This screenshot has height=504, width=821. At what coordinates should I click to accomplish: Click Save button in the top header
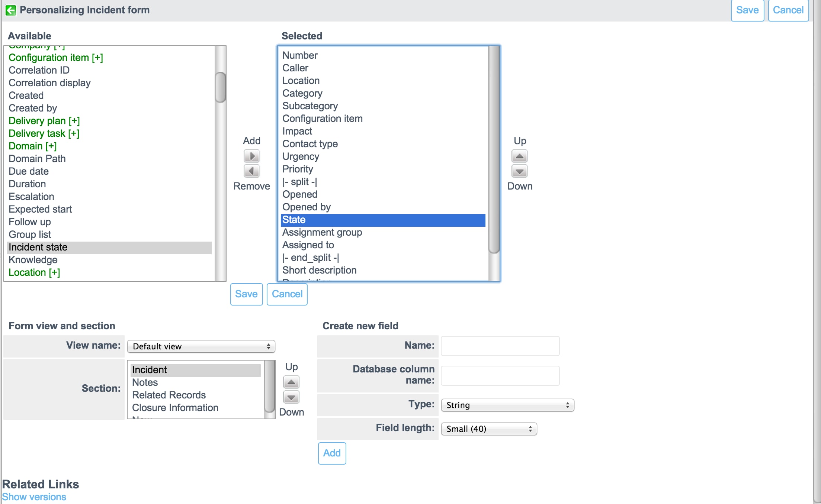point(747,10)
